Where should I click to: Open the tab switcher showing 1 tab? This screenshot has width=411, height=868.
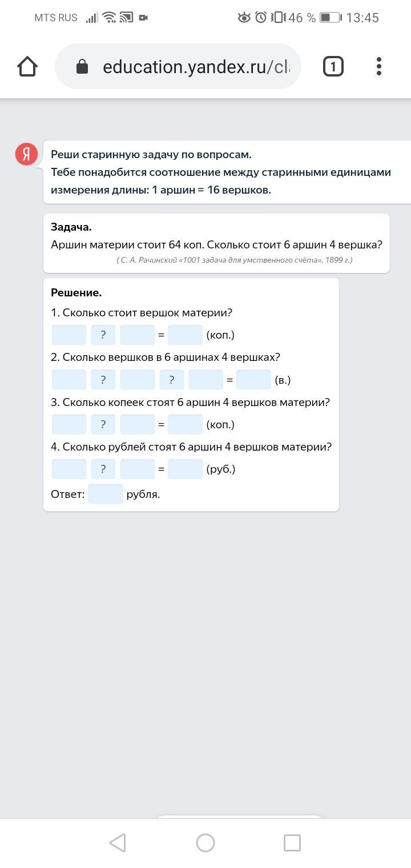[333, 67]
